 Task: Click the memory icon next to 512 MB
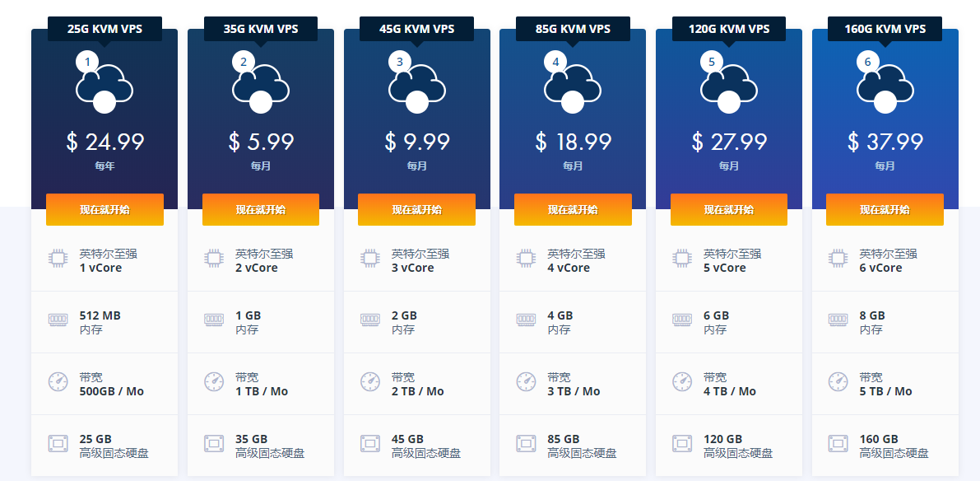coord(58,320)
